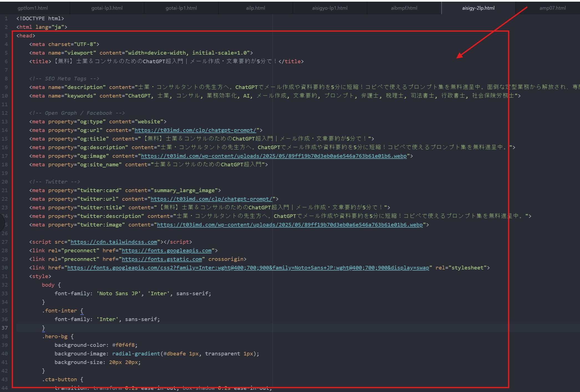Click the og:image webp URL on line 17

[274, 156]
